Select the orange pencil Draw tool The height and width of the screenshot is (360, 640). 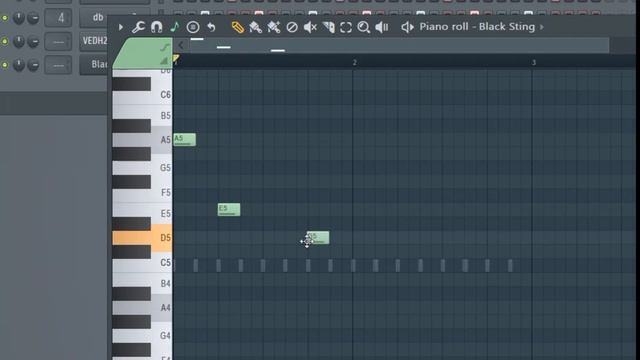(x=238, y=27)
